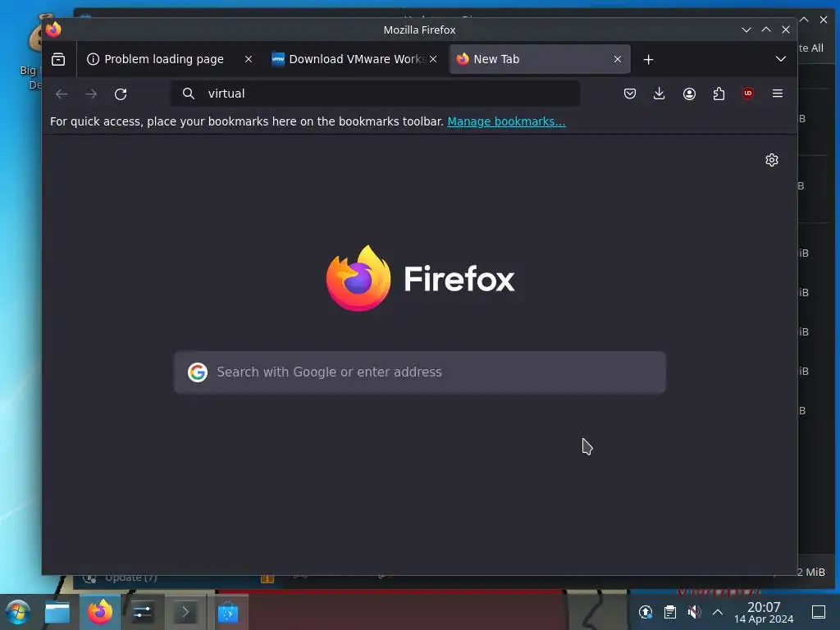Expand the list all tabs dropdown
Viewport: 840px width, 630px height.
tap(781, 59)
